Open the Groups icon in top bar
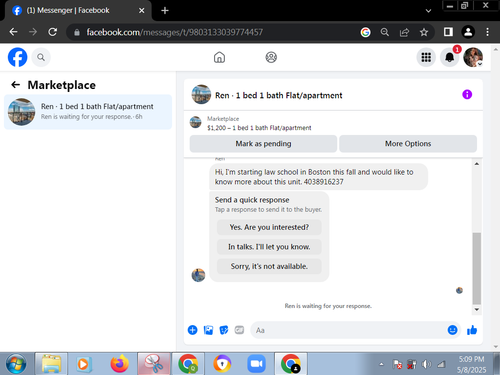Viewport: 500px width, 375px height. pos(271,57)
